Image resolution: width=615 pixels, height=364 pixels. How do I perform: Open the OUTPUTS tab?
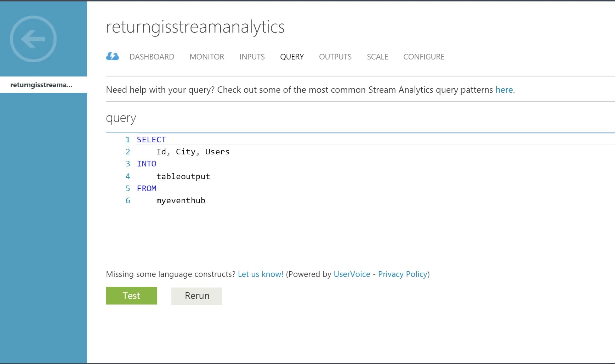pyautogui.click(x=335, y=57)
